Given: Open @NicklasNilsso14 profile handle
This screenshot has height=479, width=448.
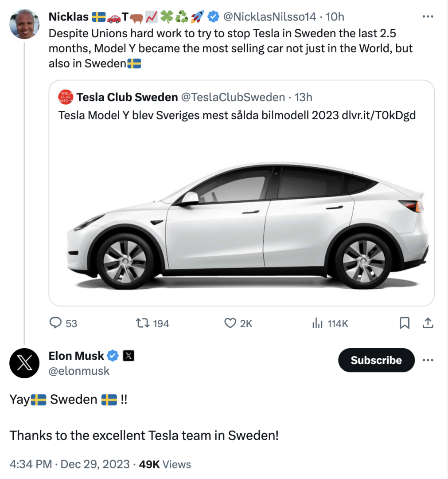Looking at the screenshot, I should click(269, 17).
